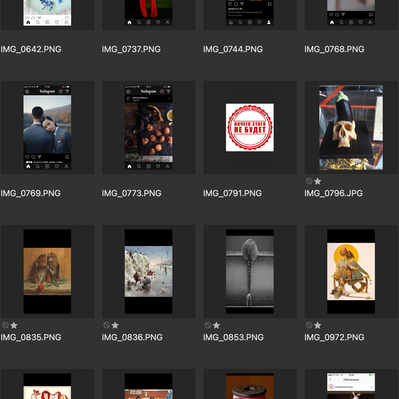Screen dimensions: 399x399
Task: Click the filename IMG_0773.PNG
Action: tap(132, 193)
